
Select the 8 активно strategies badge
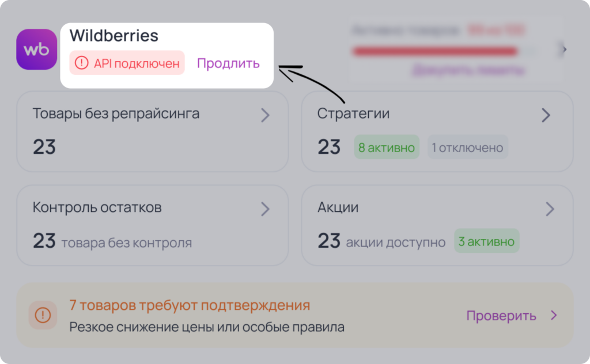click(387, 147)
